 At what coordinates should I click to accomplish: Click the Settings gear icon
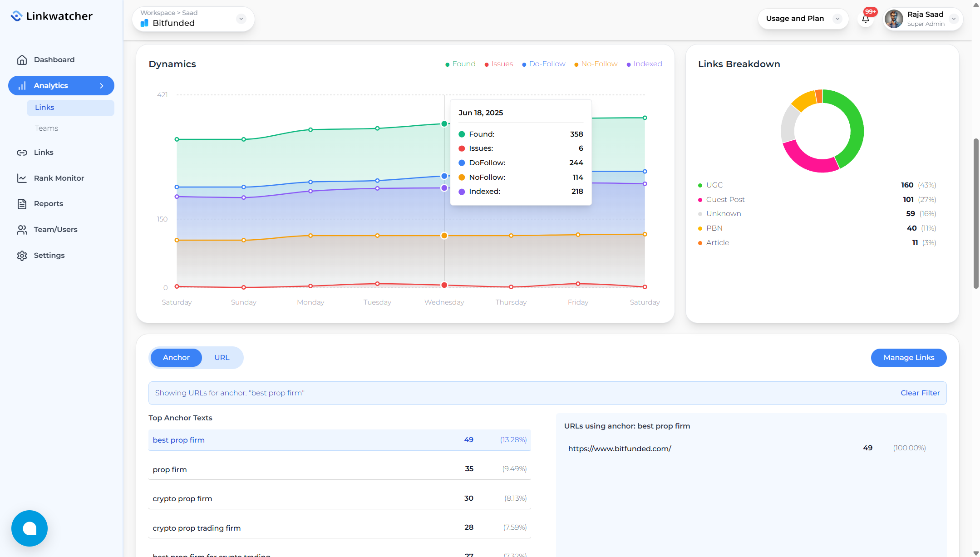point(22,256)
